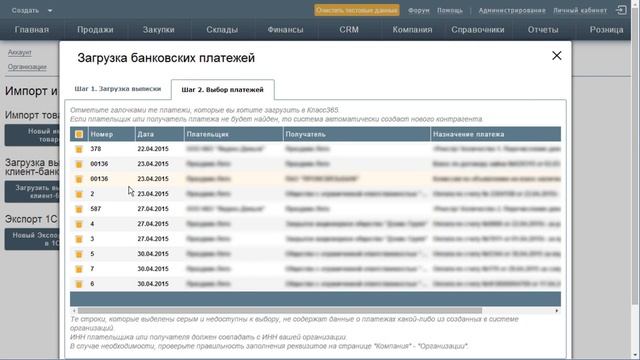
Task: Open the Создать dropdown arrow
Action: point(50,11)
